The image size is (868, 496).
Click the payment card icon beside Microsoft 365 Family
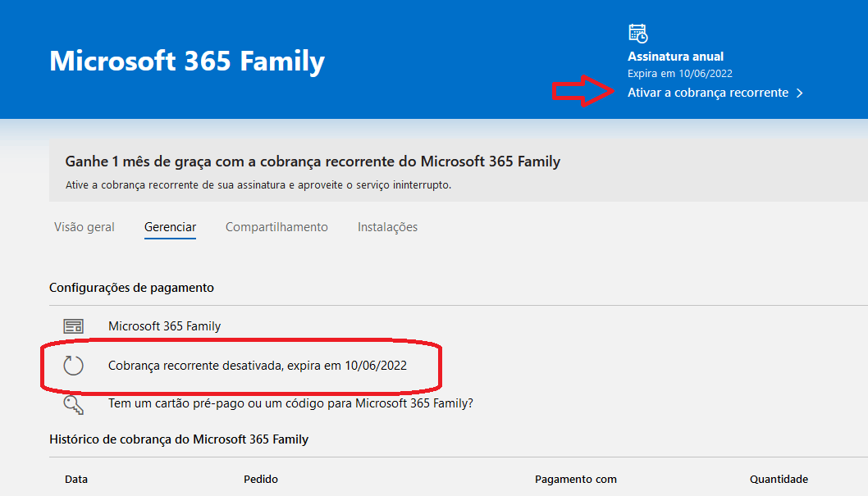[73, 326]
